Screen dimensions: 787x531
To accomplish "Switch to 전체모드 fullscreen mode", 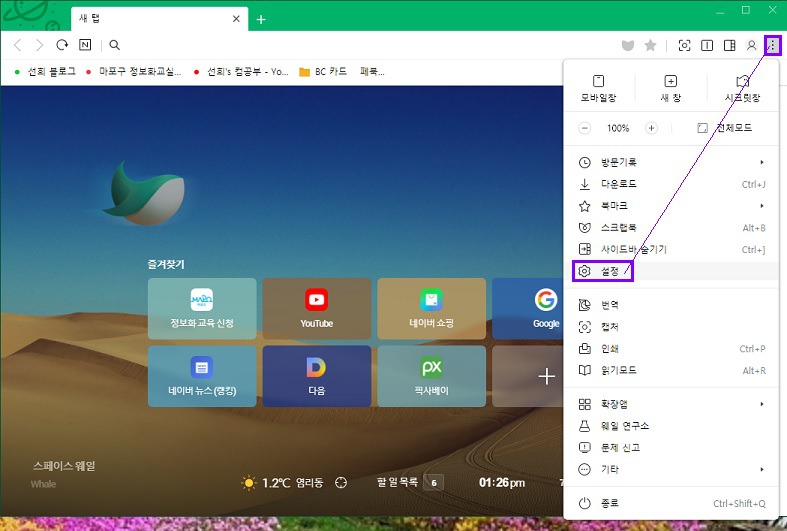I will (x=724, y=128).
